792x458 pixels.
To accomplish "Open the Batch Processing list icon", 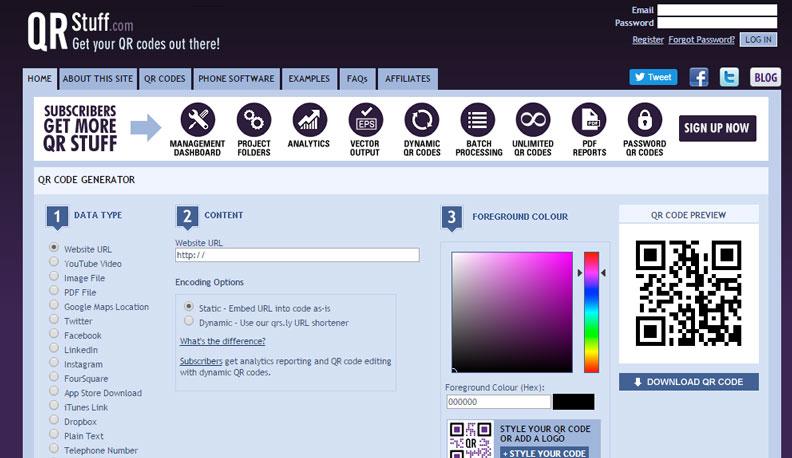I will coord(478,120).
